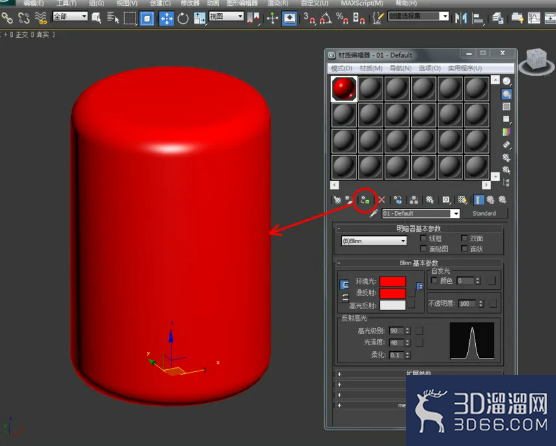Open the 材质(M) menu in Material Editor
This screenshot has height=446, width=556.
[x=371, y=68]
